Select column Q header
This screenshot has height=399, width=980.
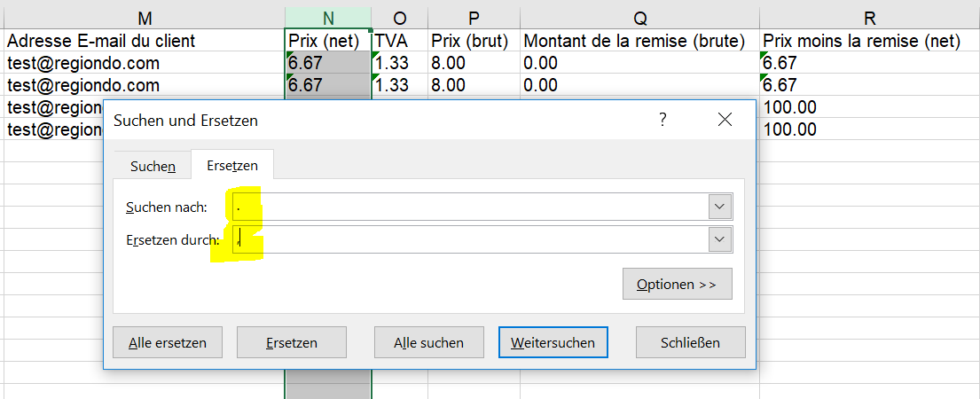click(640, 18)
